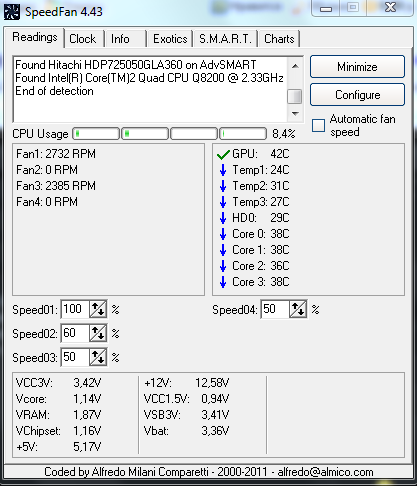Click the VCC1.5V 0,94V voltage reading
The height and width of the screenshot is (486, 417).
coord(186,399)
